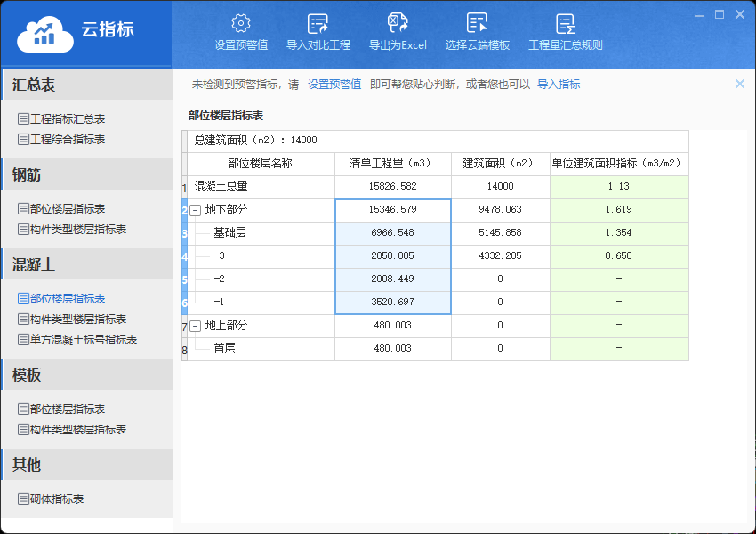Click the 混凝土 section header

click(87, 263)
